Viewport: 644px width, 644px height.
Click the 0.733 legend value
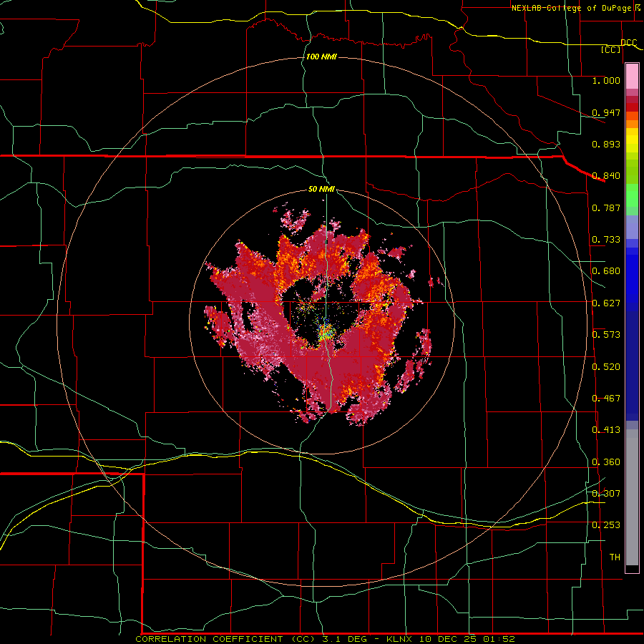click(606, 240)
